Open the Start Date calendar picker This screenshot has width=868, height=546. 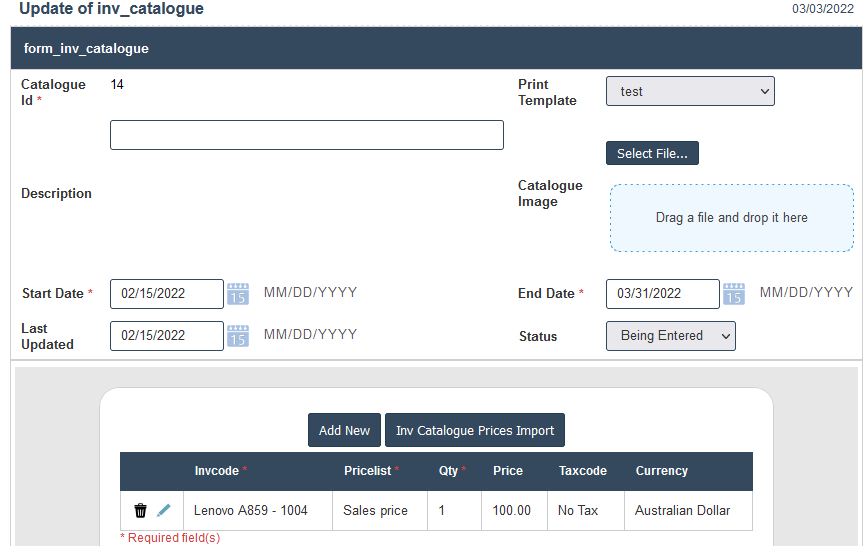coord(238,294)
